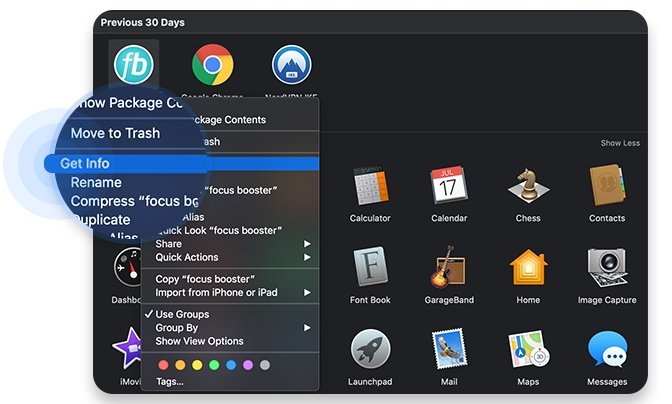The height and width of the screenshot is (404, 672).
Task: Open the Image Capture app
Action: (607, 267)
